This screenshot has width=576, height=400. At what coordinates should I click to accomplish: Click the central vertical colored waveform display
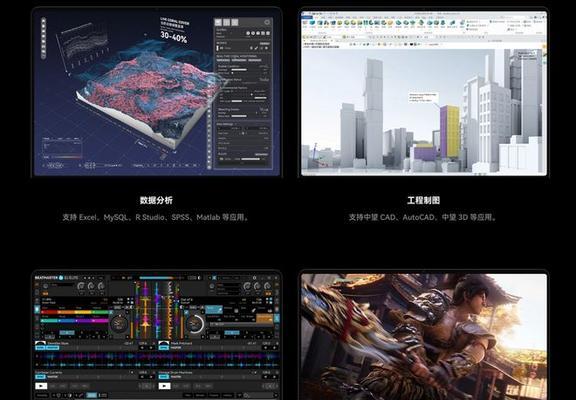157,310
